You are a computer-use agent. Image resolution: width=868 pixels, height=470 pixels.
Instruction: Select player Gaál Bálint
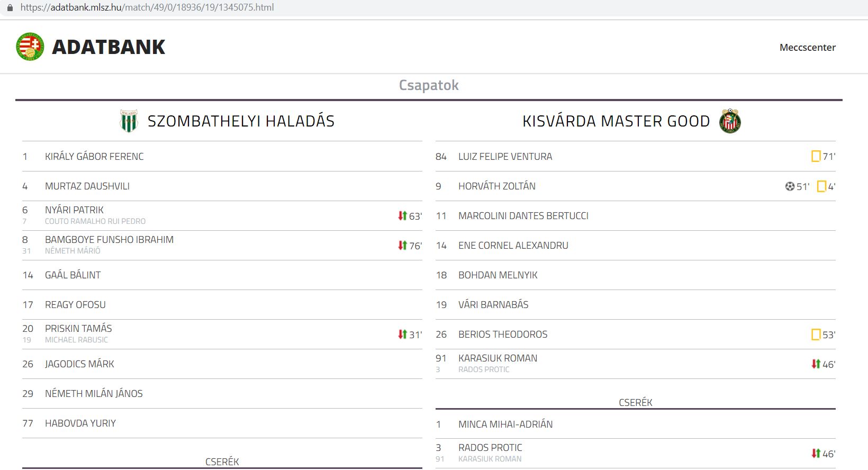coord(73,275)
